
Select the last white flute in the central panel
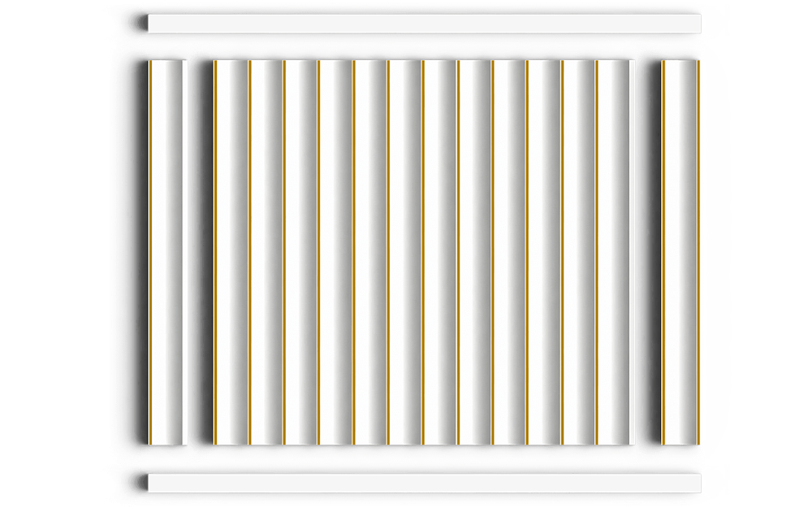click(616, 253)
